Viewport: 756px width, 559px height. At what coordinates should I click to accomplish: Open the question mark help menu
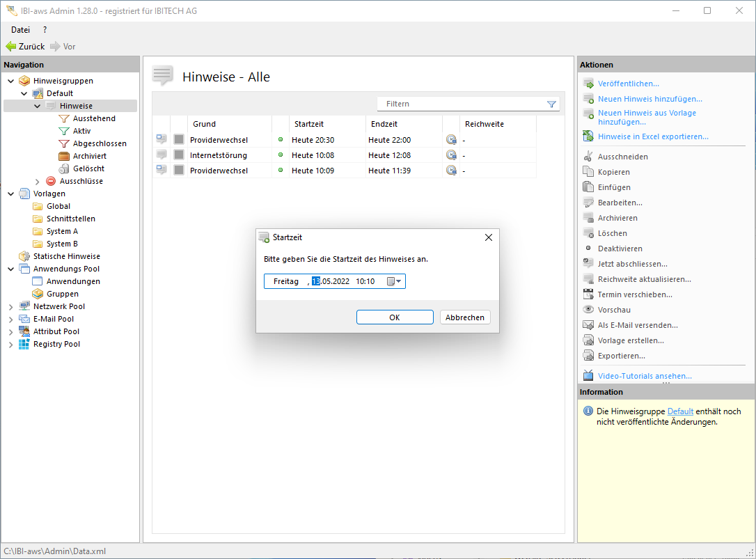click(45, 30)
